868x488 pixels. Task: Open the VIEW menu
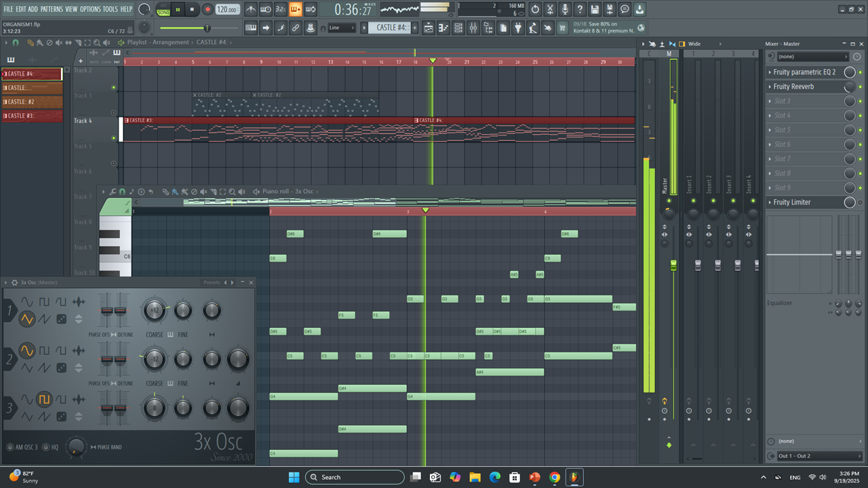point(71,9)
